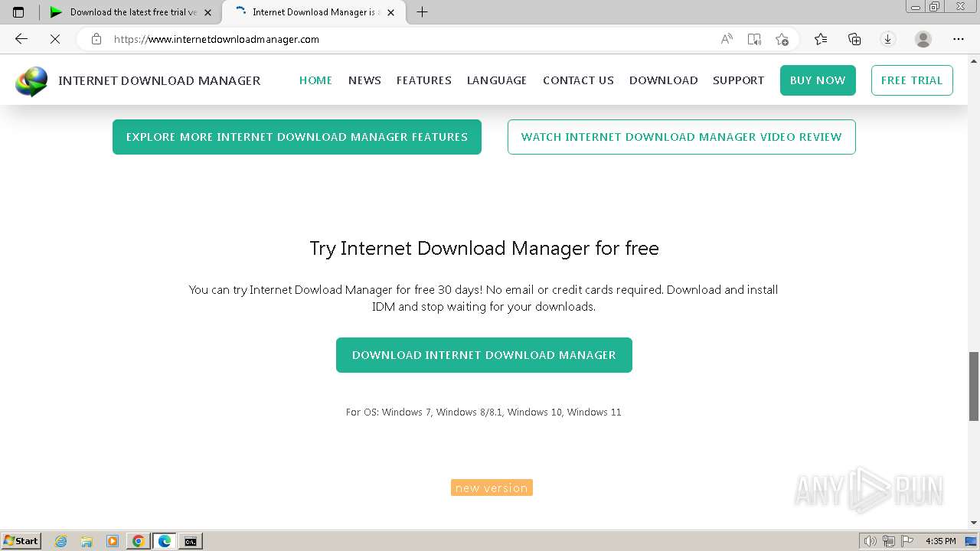Click the 'new version' orange badge
Viewport: 980px width, 551px height.
point(492,487)
